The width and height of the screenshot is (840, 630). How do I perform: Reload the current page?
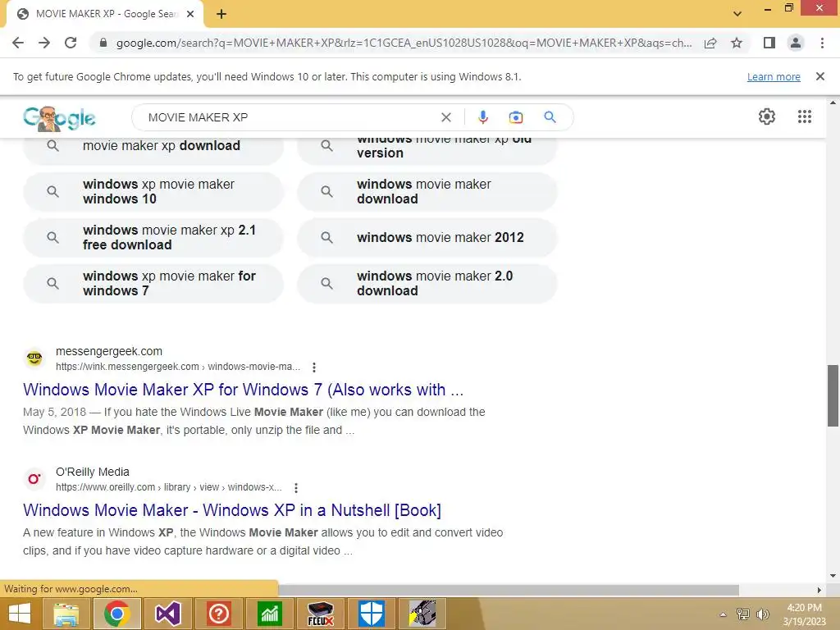[x=71, y=43]
